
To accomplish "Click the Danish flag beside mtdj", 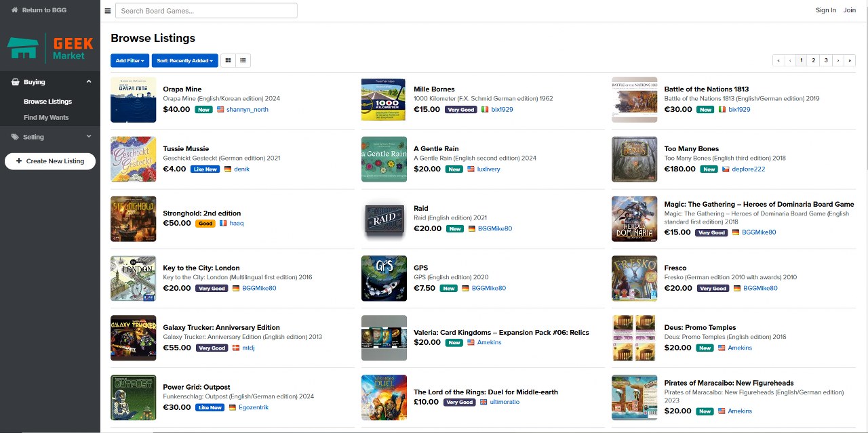I will pos(236,348).
